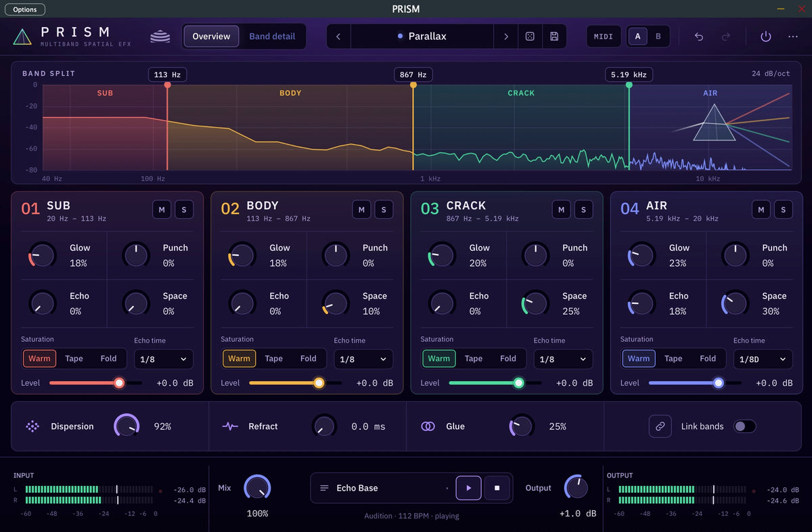Solo the BODY band
812x532 pixels.
coord(384,210)
